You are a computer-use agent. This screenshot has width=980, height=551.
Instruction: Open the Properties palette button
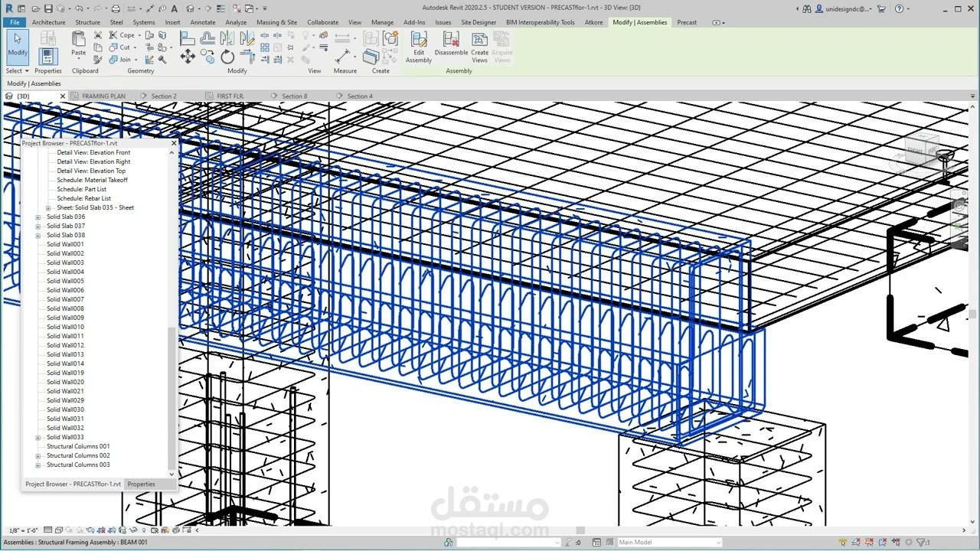48,56
